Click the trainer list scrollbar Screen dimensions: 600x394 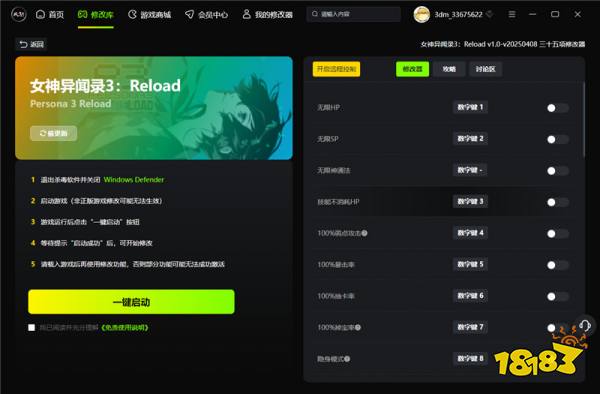point(584,119)
